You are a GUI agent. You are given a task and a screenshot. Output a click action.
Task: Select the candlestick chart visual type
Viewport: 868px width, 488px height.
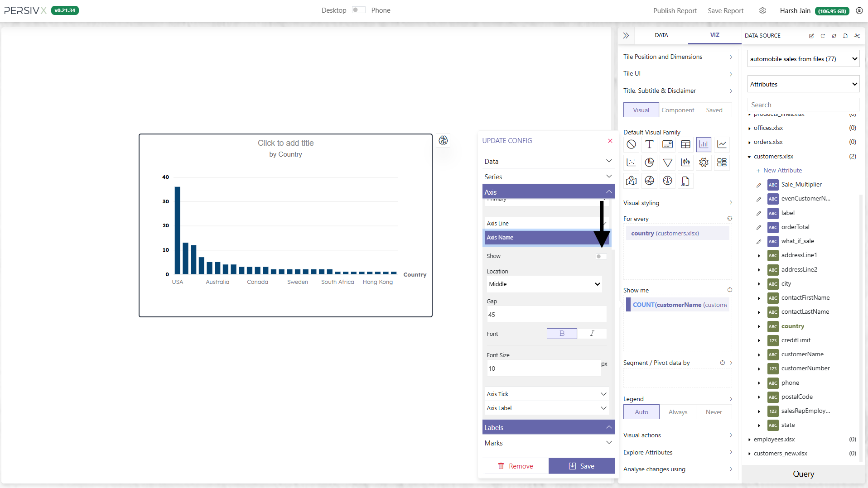click(x=685, y=163)
